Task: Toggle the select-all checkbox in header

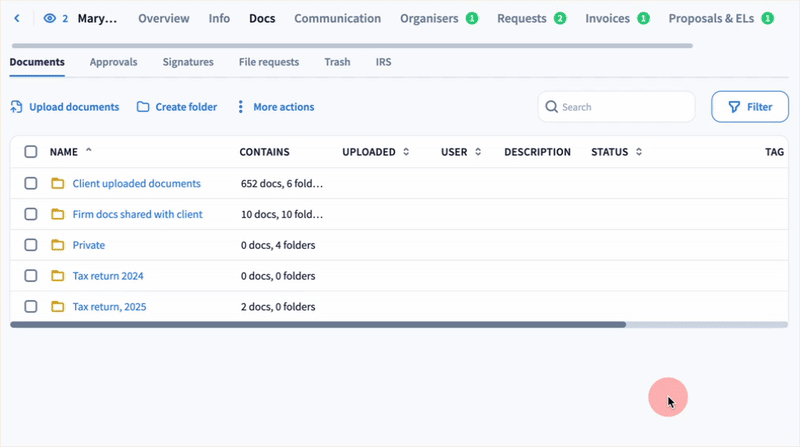Action: point(31,152)
